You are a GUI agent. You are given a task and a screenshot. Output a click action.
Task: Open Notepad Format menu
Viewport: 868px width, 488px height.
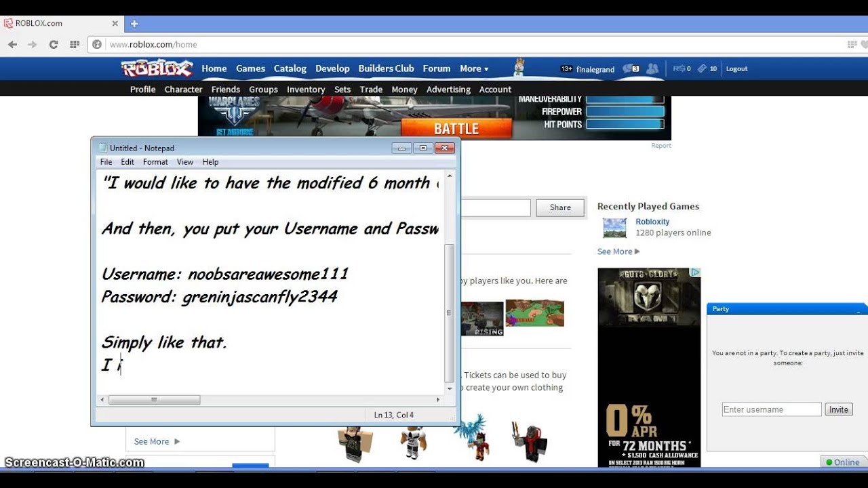[155, 162]
